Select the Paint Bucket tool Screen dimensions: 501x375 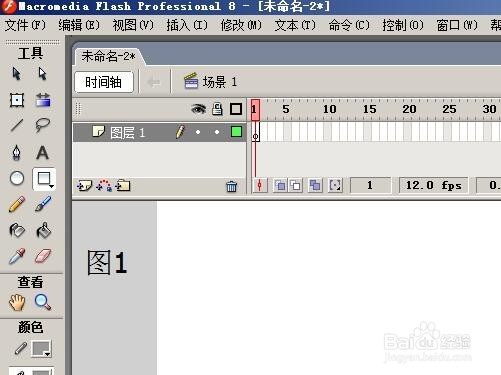[x=43, y=230]
